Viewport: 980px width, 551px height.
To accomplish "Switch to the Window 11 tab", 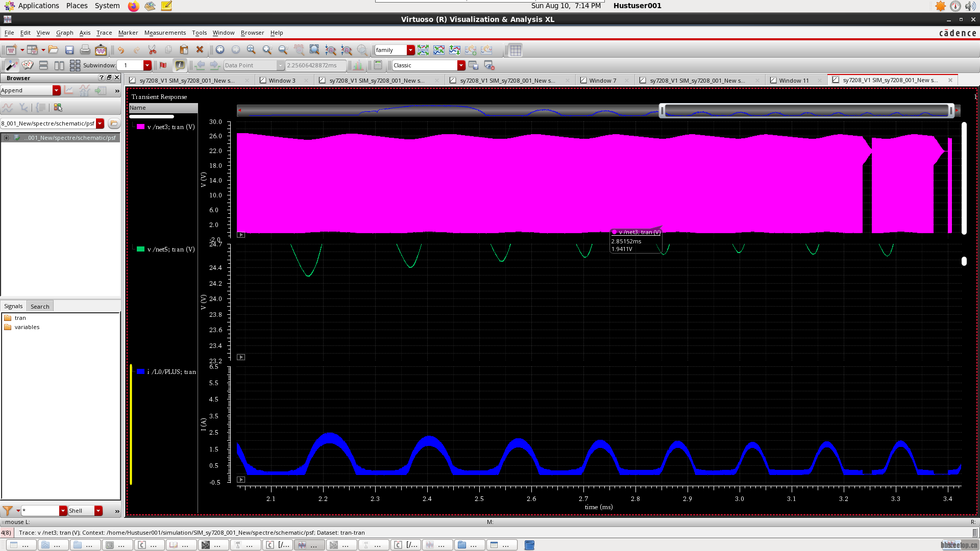I will click(x=794, y=81).
